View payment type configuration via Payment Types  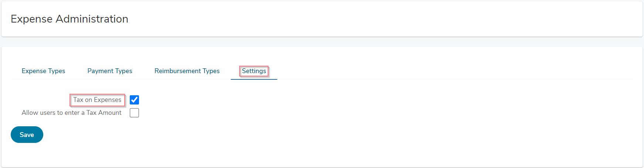(x=110, y=71)
